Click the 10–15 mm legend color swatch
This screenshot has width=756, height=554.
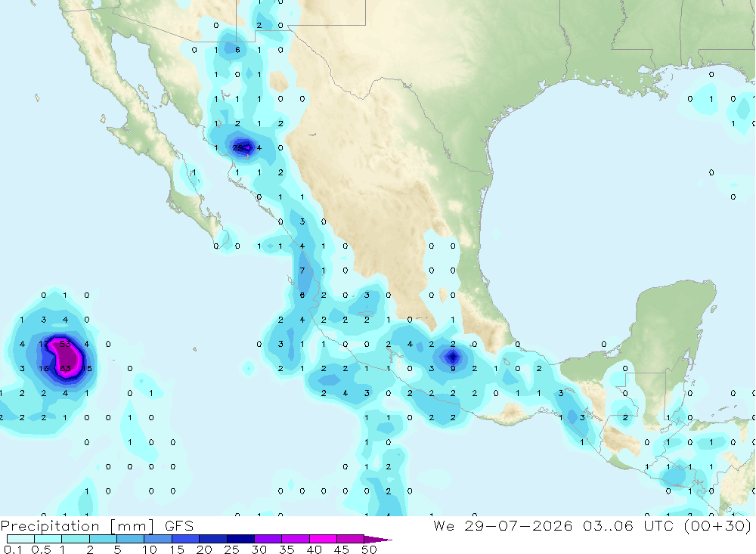point(158,539)
